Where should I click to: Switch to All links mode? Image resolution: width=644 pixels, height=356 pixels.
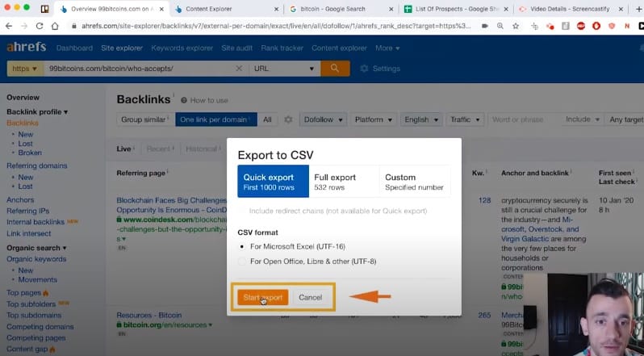click(267, 119)
